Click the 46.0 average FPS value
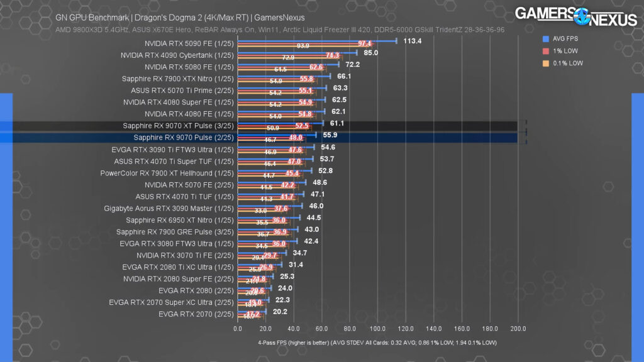Viewport: 644px width, 362px height. pyautogui.click(x=316, y=206)
